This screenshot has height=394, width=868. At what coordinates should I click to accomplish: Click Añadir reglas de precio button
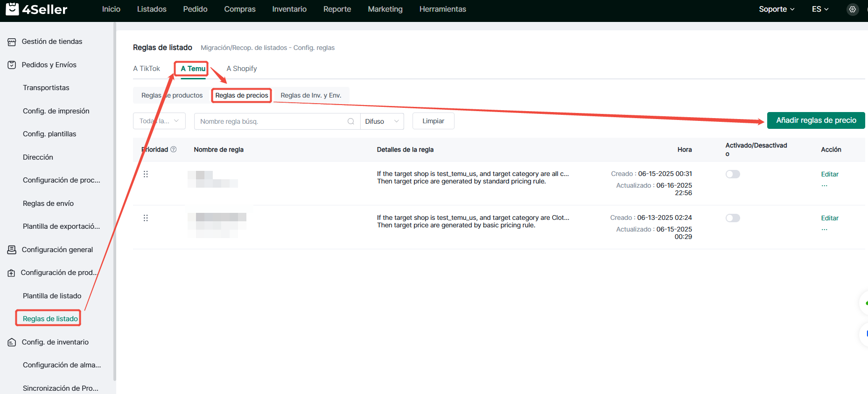click(816, 120)
